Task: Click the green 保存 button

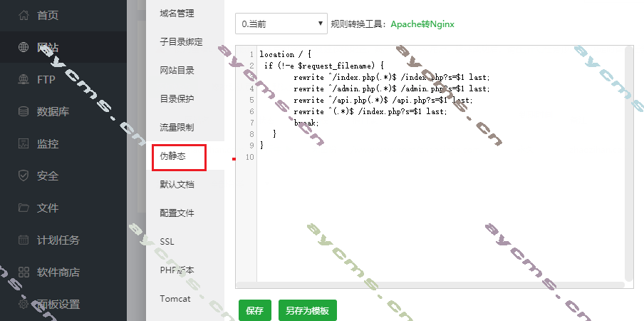Action: pyautogui.click(x=254, y=310)
